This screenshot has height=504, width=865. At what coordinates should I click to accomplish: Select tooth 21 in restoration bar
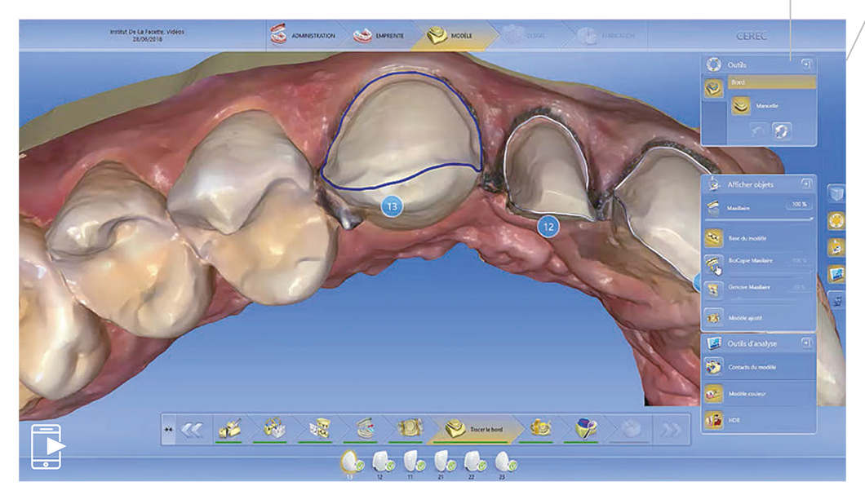tap(443, 462)
